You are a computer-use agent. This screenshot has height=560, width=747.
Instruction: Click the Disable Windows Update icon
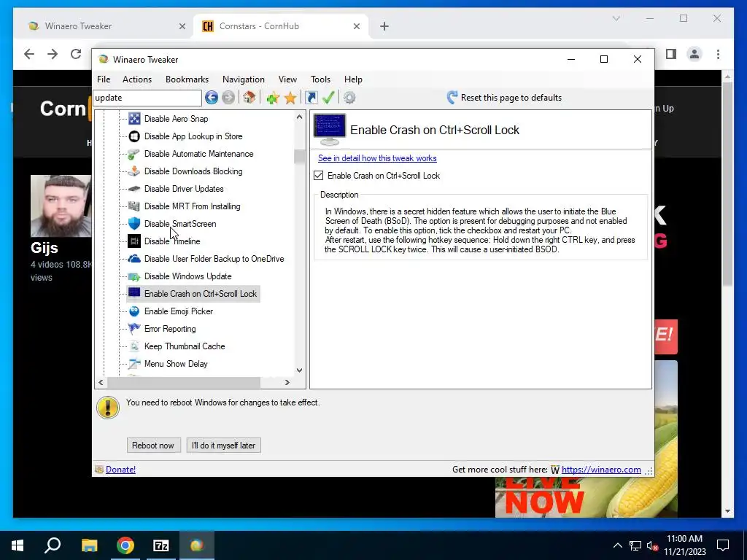pyautogui.click(x=134, y=276)
